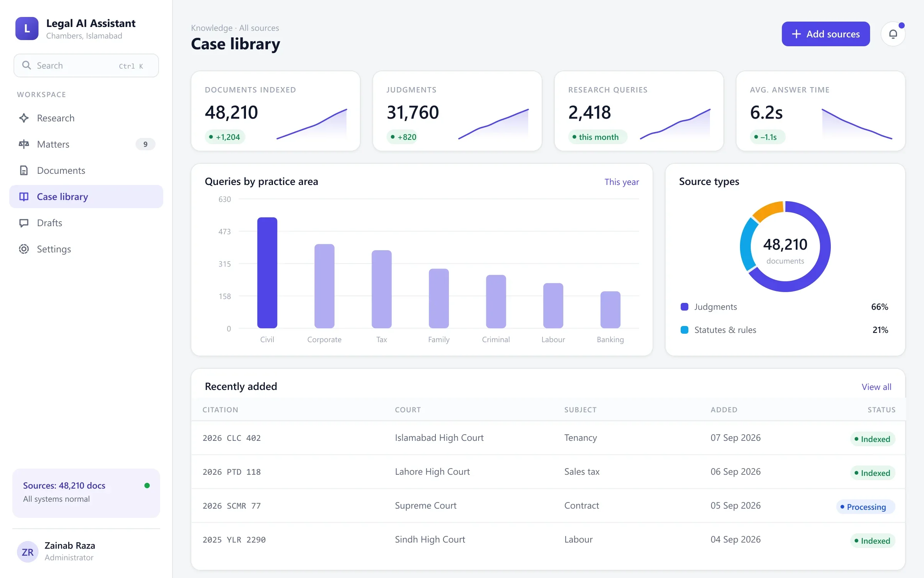Select Case library in the sidebar
Viewport: 924px width, 578px height.
point(86,197)
